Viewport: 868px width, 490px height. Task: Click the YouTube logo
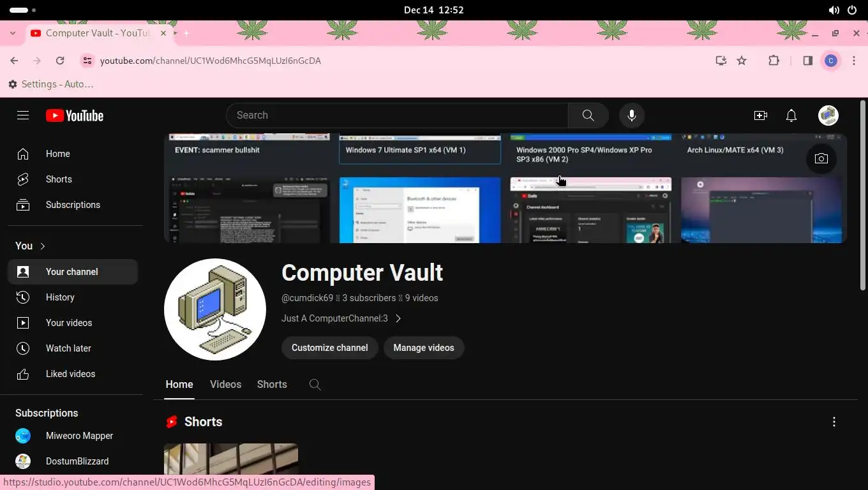pos(75,115)
